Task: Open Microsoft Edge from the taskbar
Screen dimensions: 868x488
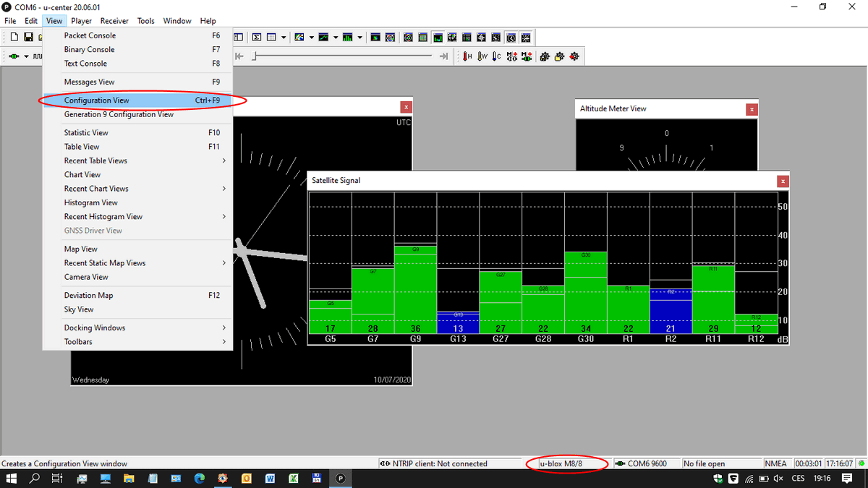Action: pyautogui.click(x=200, y=479)
